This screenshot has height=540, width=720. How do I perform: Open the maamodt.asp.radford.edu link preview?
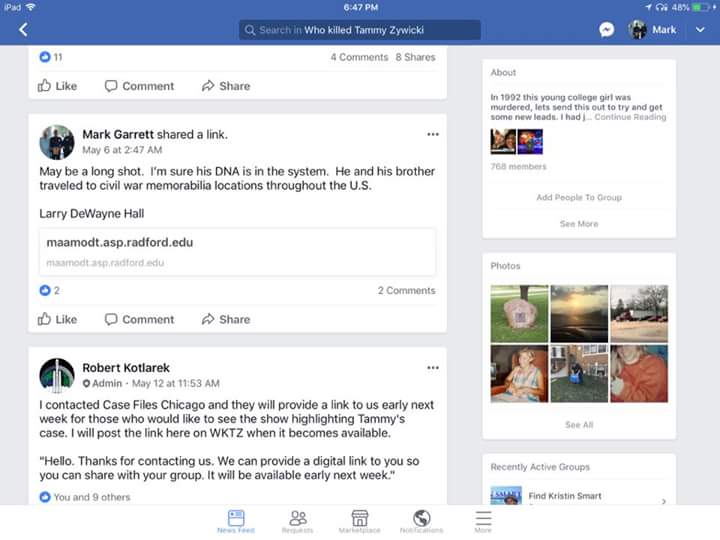point(237,252)
